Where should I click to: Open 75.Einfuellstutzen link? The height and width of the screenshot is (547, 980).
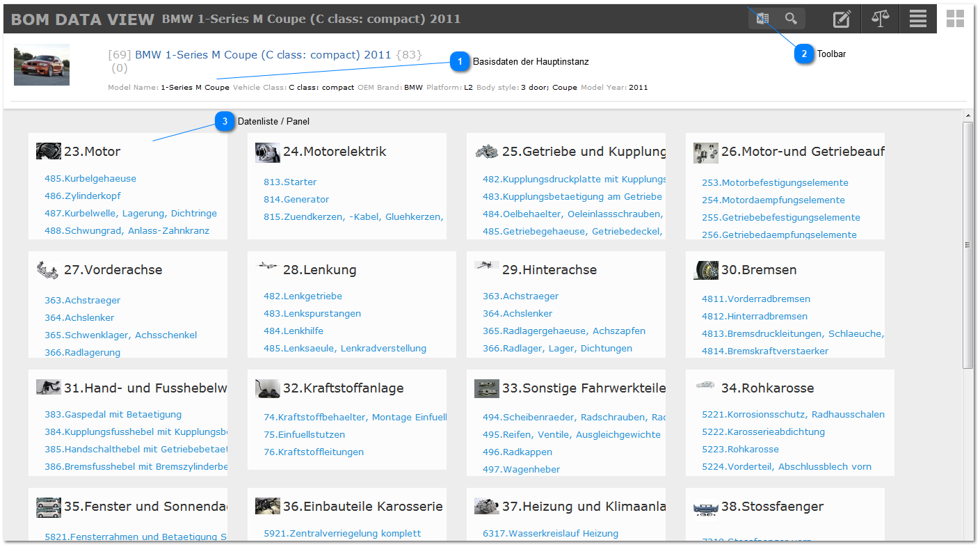click(304, 435)
